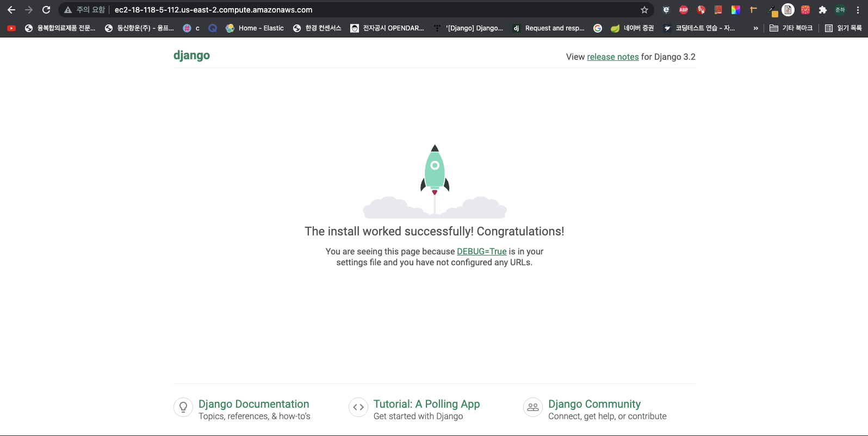
Task: Open the blue shield 'e' extension
Action: pyautogui.click(x=666, y=10)
